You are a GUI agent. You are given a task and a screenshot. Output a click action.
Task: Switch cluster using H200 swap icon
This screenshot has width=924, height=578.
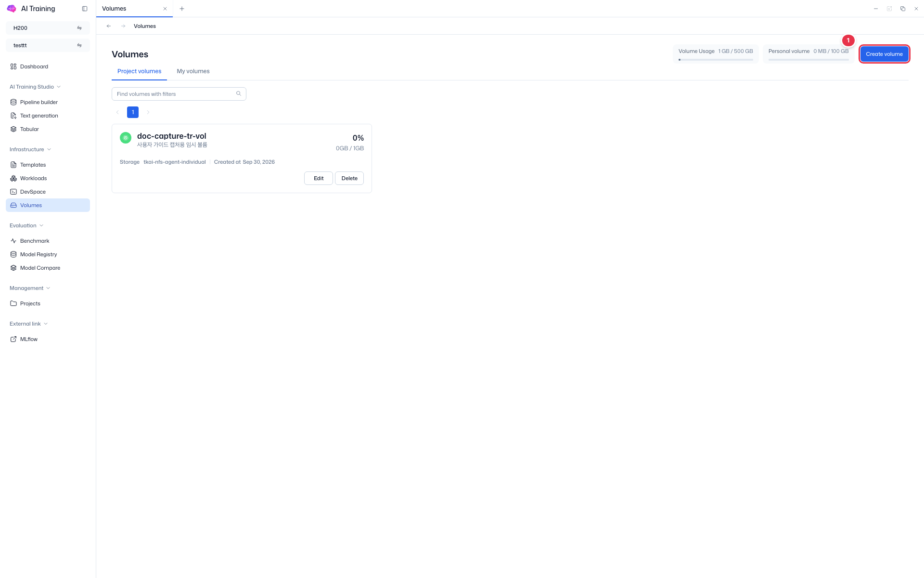point(79,28)
